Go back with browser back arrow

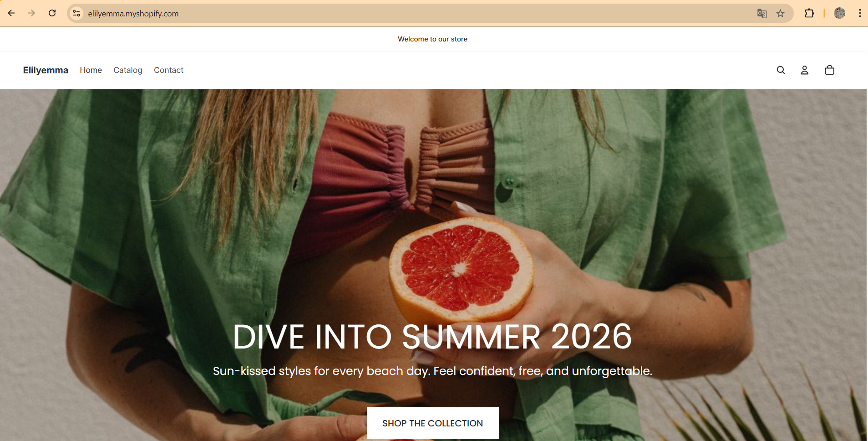(x=11, y=13)
